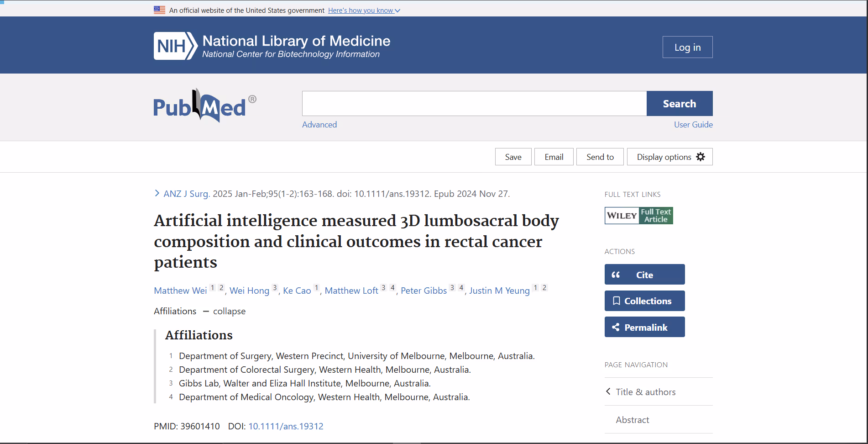Expand "Here's how you know" dropdown
This screenshot has width=868, height=444.
click(x=364, y=11)
